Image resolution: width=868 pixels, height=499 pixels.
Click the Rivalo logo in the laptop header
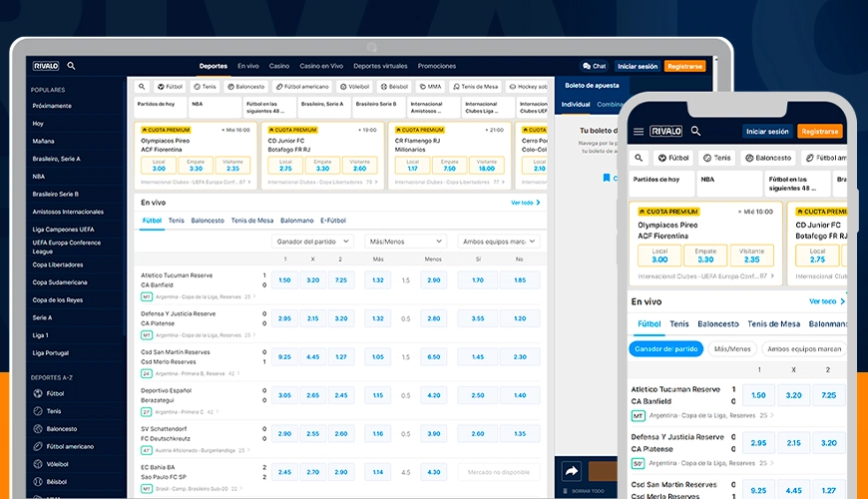pyautogui.click(x=45, y=66)
